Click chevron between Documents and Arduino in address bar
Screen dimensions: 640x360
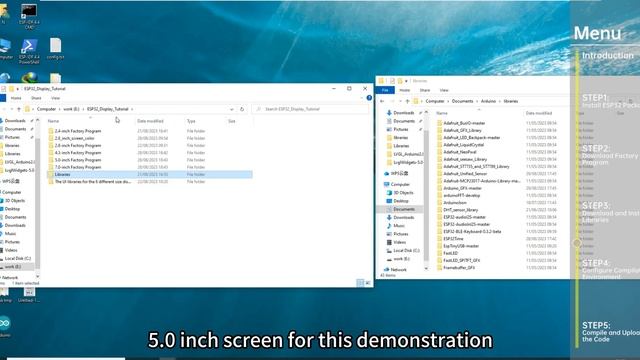pos(477,101)
